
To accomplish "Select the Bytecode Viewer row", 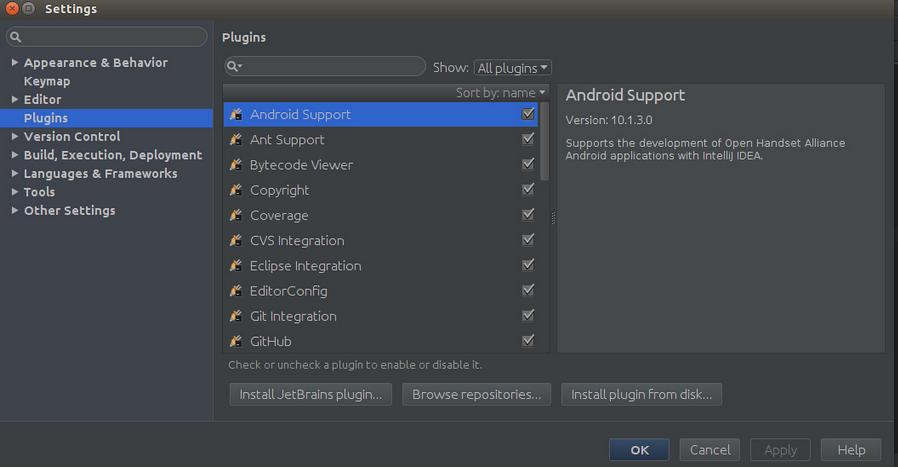I will point(381,165).
